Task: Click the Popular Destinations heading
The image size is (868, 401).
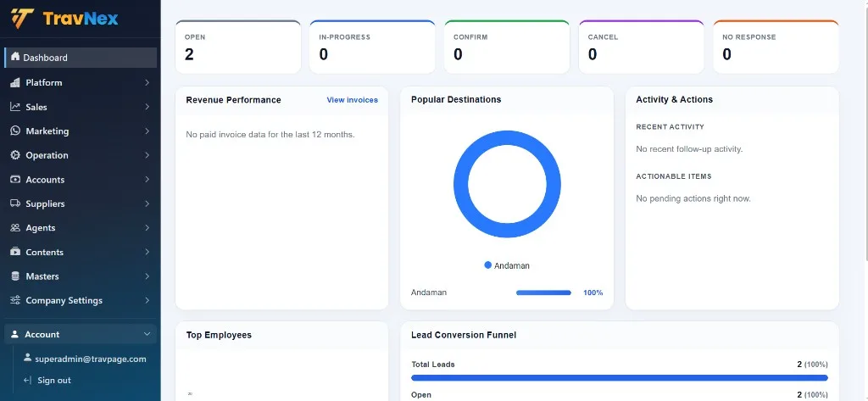Action: tap(456, 100)
